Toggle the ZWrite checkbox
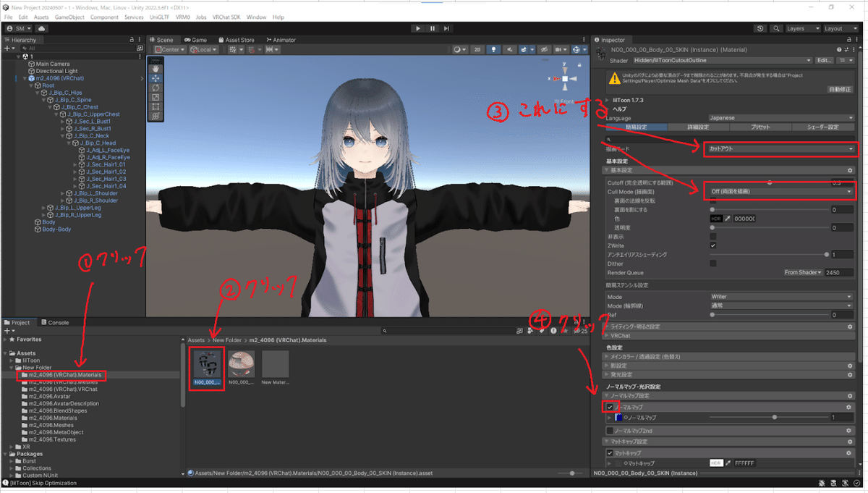Screen dimensions: 868x493 click(713, 245)
